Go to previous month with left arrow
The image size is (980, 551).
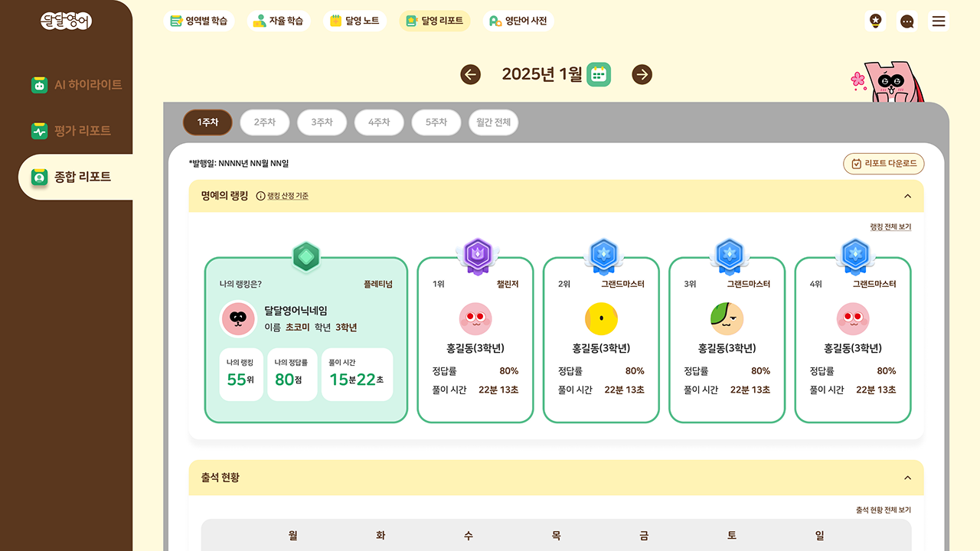(x=470, y=74)
